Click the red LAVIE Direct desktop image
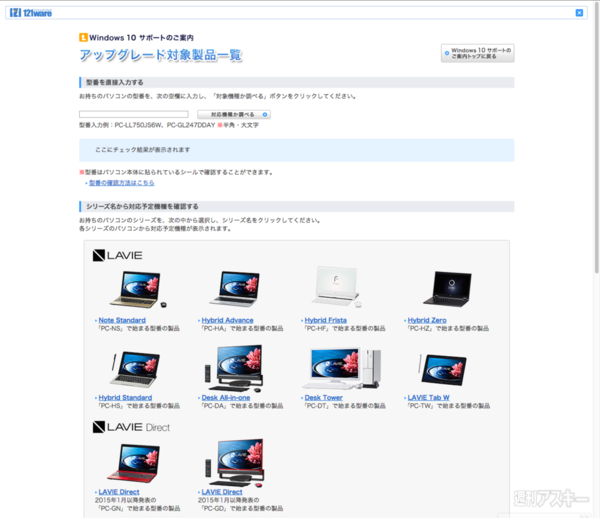The height and width of the screenshot is (518, 600). 234,463
